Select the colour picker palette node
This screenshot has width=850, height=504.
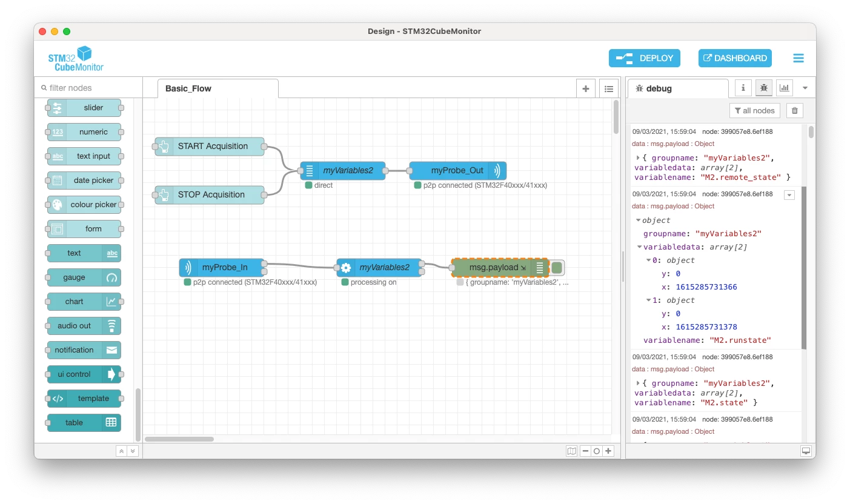pos(84,205)
